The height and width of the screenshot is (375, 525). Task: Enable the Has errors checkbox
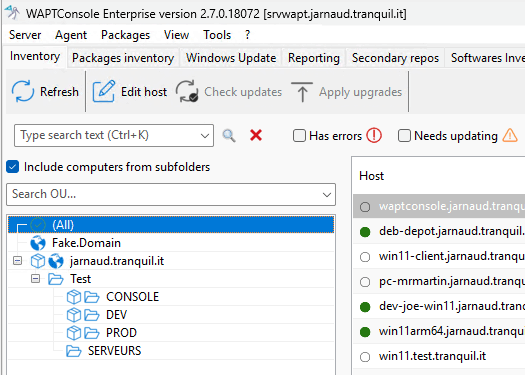pos(299,136)
